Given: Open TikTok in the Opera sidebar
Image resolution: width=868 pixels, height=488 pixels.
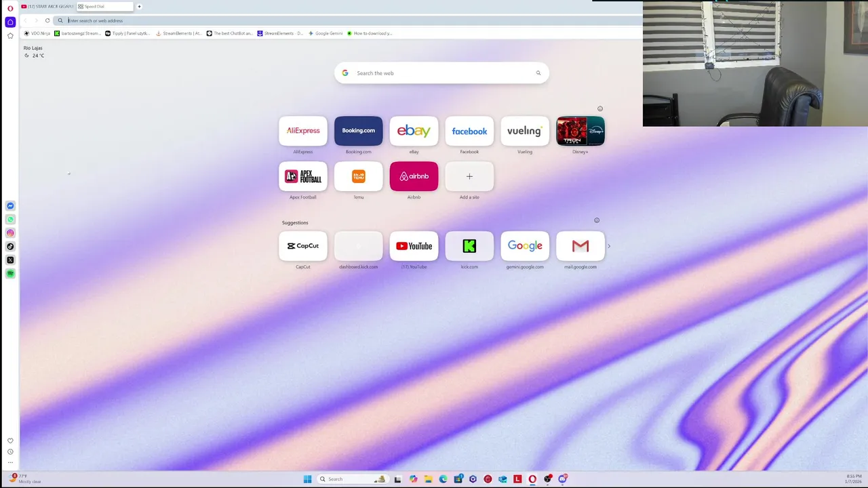Looking at the screenshot, I should (10, 247).
